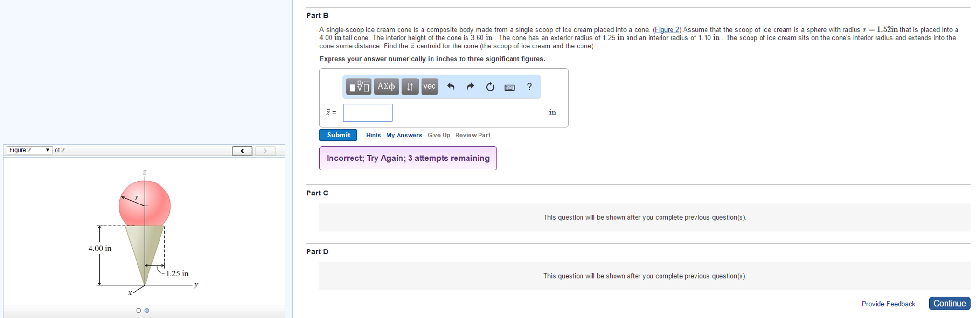Click the z-bar answer input field

coord(368,113)
